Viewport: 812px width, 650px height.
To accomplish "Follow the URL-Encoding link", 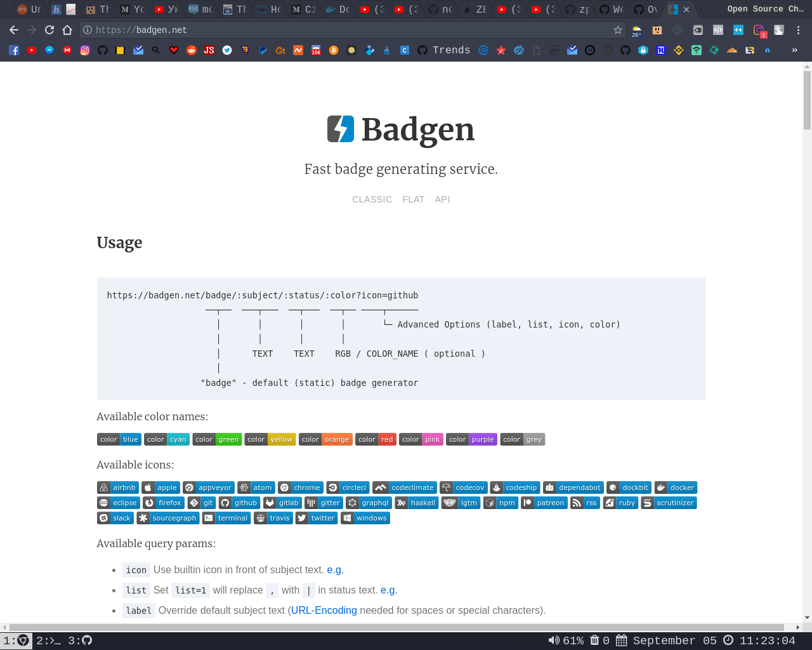I will pyautogui.click(x=324, y=610).
